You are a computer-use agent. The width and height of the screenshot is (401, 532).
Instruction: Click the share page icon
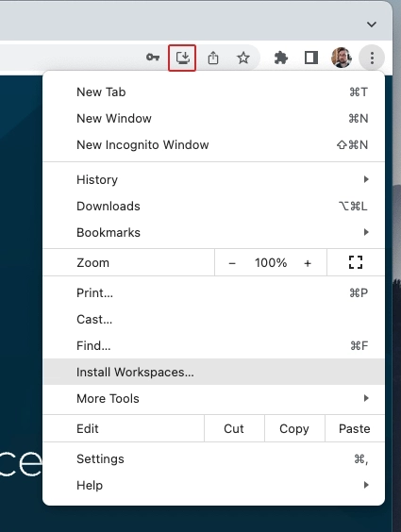213,58
